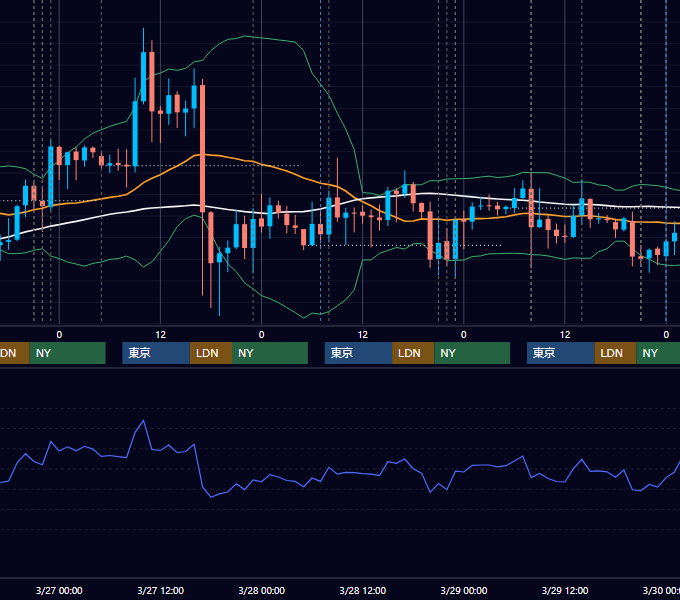Select the 東京 session block spanning 3/28 12:00
The image size is (680, 600).
[359, 353]
